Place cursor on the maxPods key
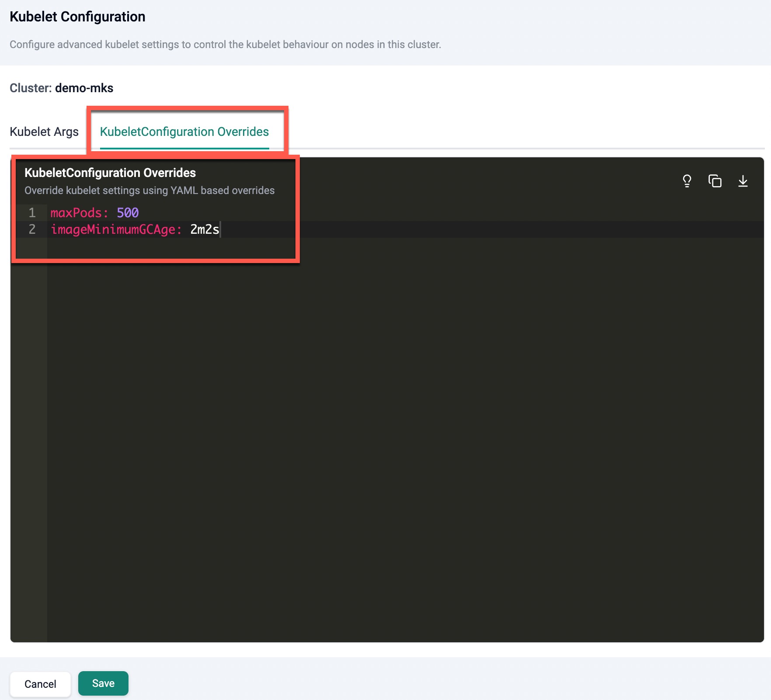This screenshot has width=771, height=700. (x=76, y=213)
